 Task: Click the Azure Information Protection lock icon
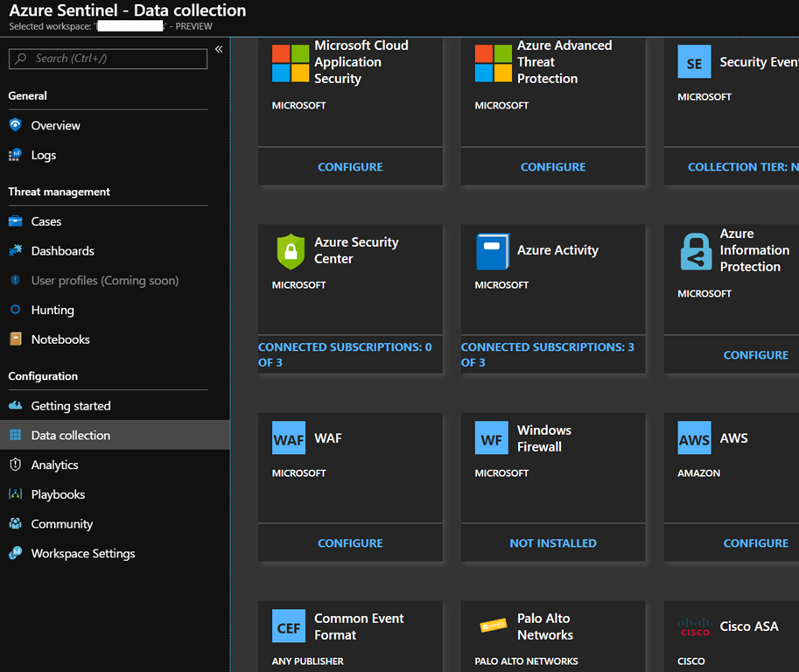click(x=696, y=251)
